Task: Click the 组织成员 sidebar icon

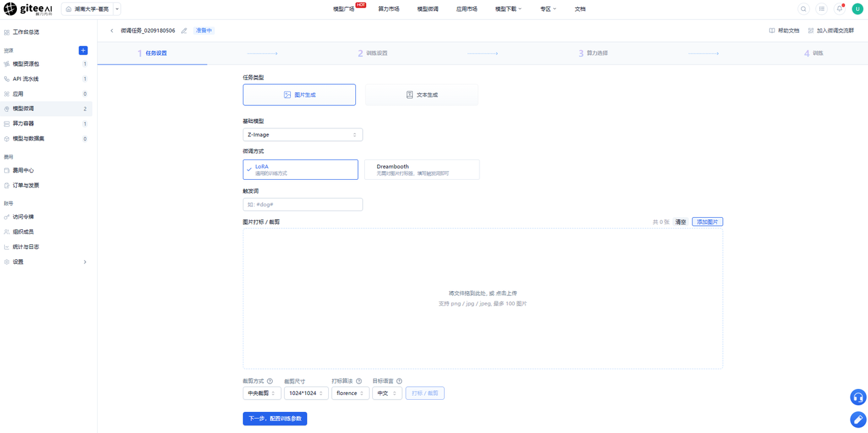Action: 7,232
